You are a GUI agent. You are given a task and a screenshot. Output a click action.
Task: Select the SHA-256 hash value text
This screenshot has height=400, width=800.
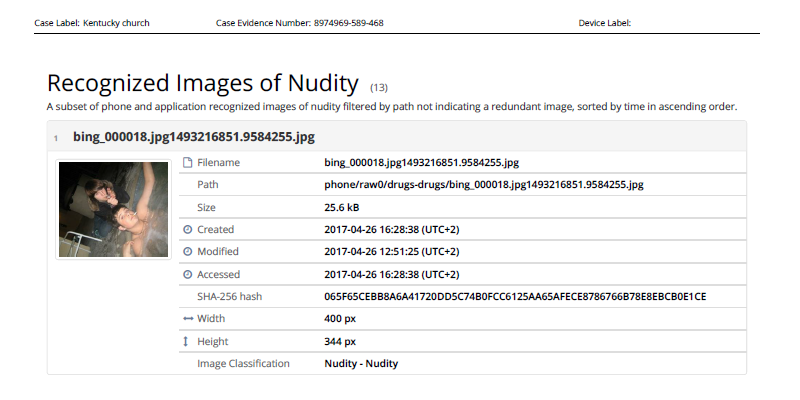[515, 297]
